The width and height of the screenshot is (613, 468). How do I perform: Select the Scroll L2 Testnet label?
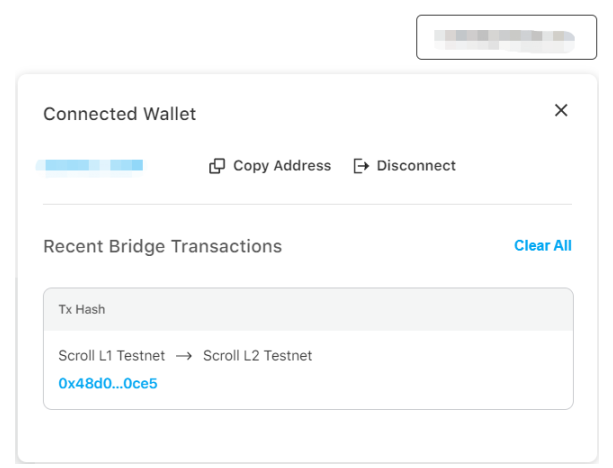pyautogui.click(x=257, y=356)
